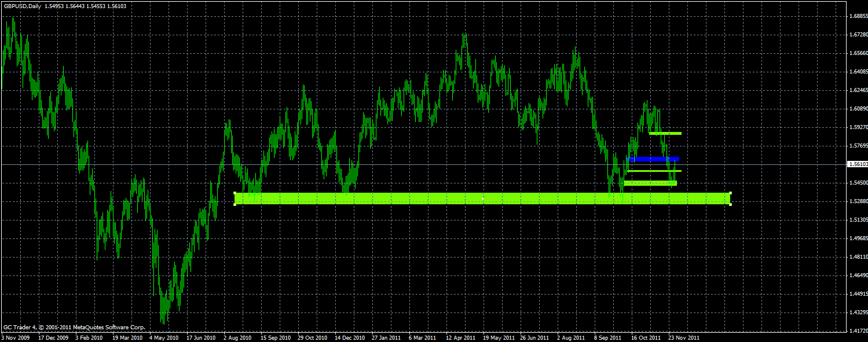Click the 17 Jun 2010 date label
This screenshot has width=868, height=342.
pyautogui.click(x=201, y=337)
